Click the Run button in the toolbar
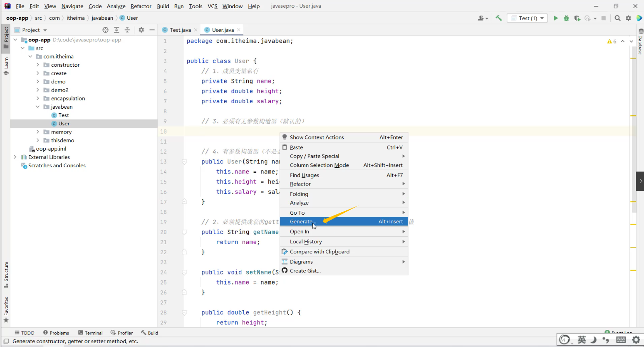Viewport: 644px width, 347px height. pos(556,18)
